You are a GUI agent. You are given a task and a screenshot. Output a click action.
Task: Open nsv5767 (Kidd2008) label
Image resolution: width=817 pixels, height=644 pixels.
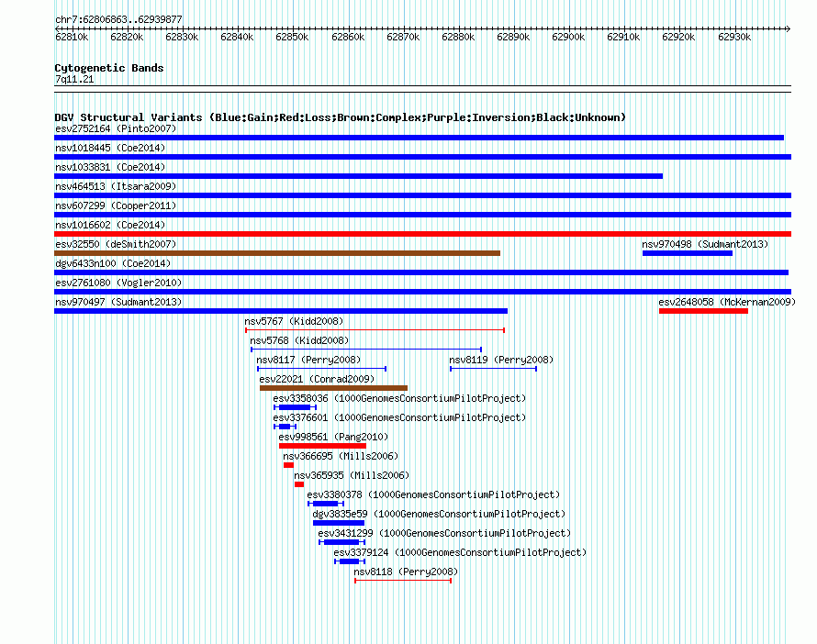[294, 321]
